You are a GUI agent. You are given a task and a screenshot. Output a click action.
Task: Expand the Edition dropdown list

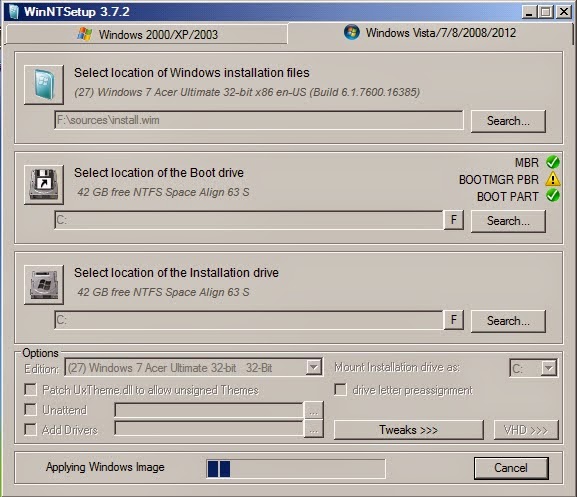[314, 367]
